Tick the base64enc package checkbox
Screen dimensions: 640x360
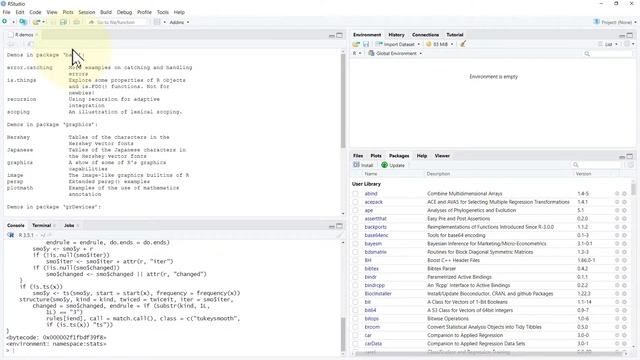(356, 235)
